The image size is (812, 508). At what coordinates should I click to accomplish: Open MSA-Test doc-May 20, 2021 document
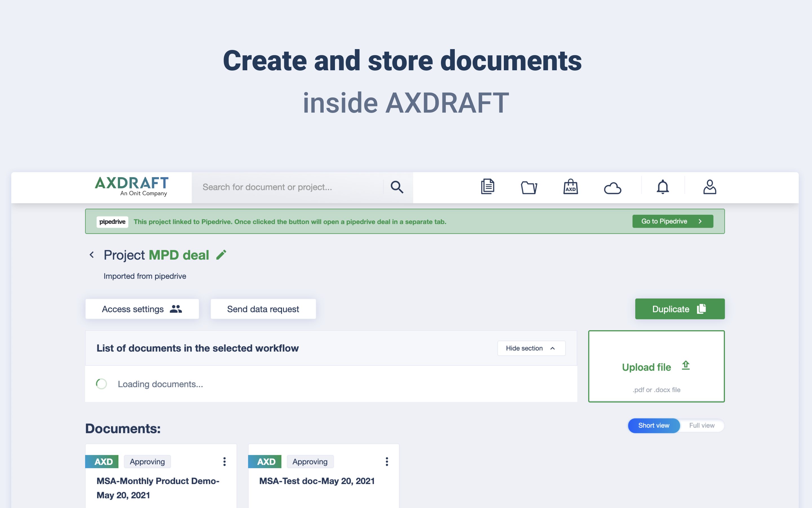pyautogui.click(x=317, y=481)
